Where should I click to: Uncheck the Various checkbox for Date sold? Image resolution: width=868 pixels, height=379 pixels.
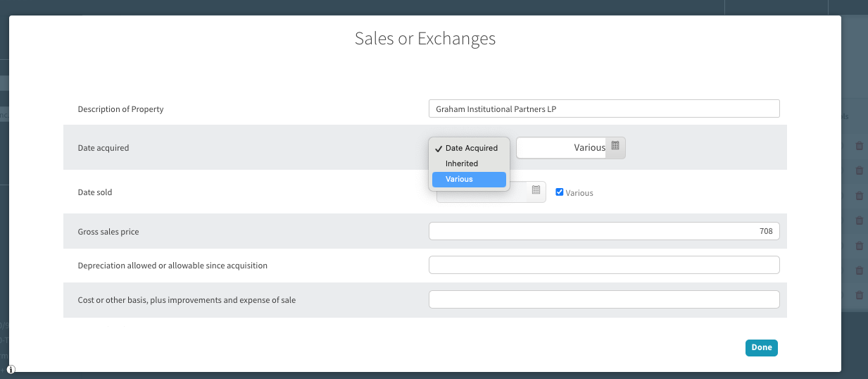click(x=560, y=192)
